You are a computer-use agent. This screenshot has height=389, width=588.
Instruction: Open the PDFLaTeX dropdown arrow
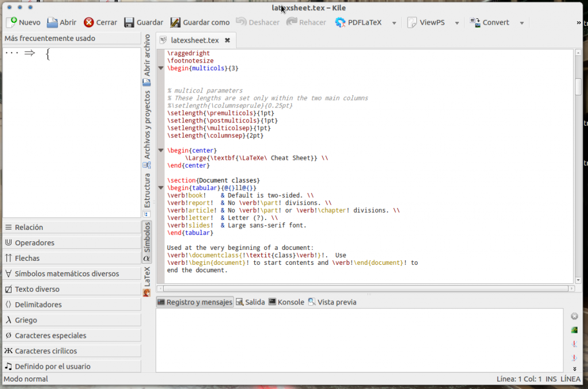click(x=393, y=22)
